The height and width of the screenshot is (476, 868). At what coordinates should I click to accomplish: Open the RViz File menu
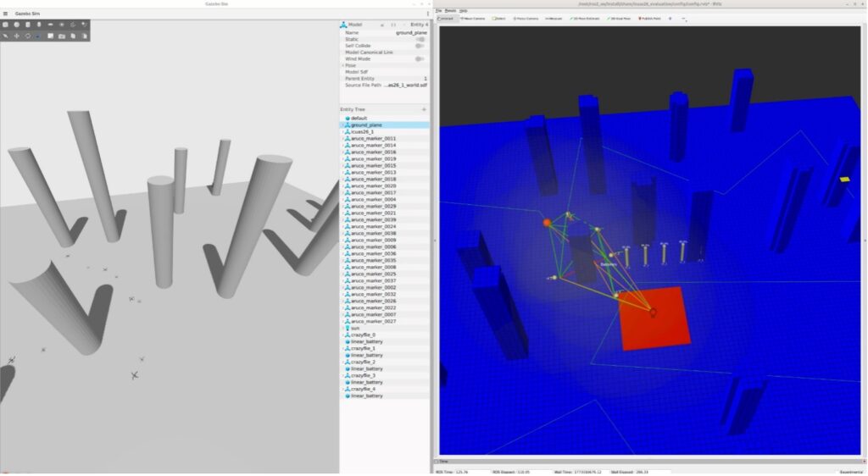439,10
